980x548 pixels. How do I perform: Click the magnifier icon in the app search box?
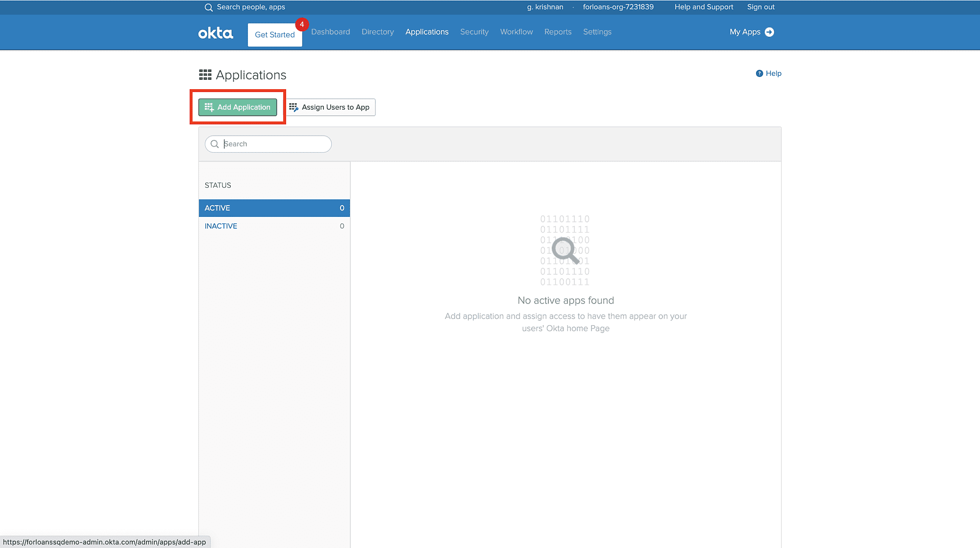(x=215, y=144)
